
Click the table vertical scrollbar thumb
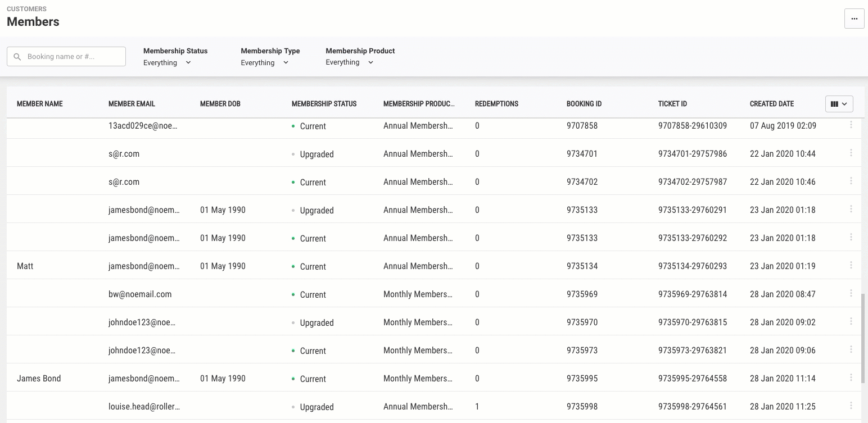[863, 338]
